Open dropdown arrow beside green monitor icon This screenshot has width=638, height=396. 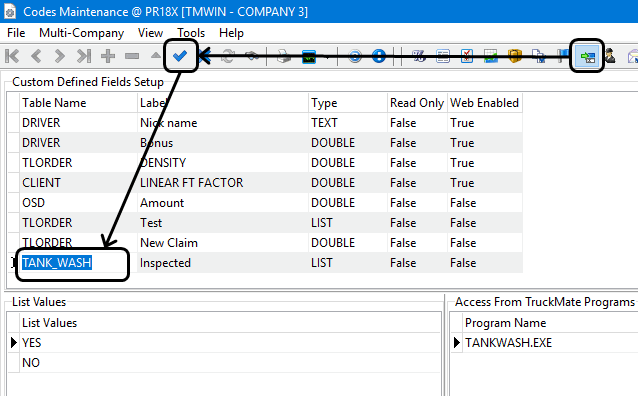[x=327, y=57]
